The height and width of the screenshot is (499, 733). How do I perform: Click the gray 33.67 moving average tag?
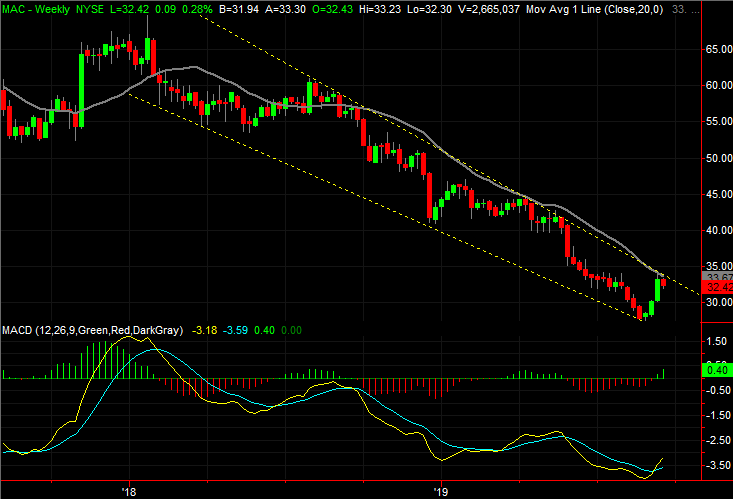(716, 276)
